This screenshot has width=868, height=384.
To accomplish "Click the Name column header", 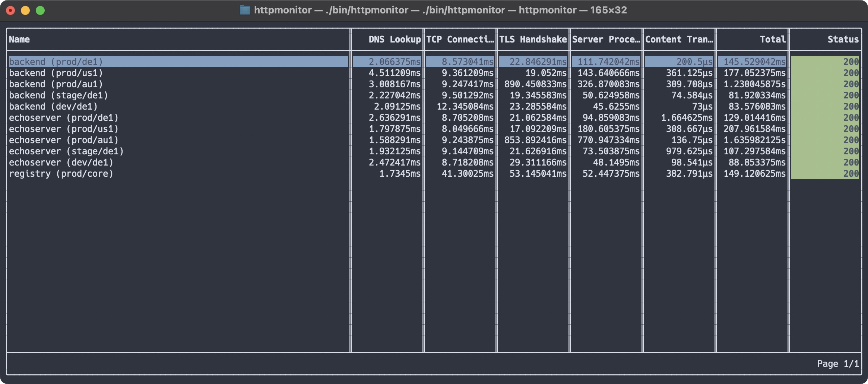I will tap(19, 39).
